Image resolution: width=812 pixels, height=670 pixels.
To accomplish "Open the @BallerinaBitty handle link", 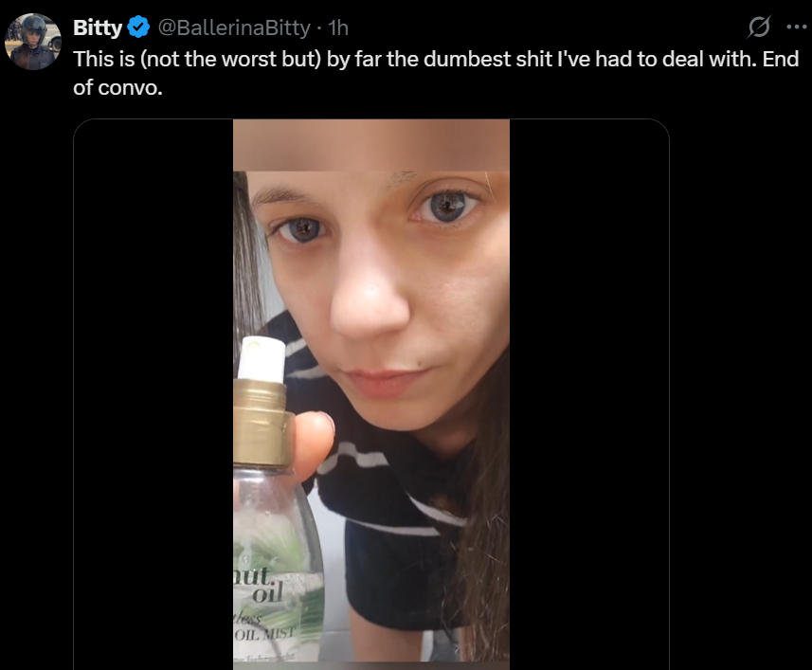I will tap(233, 27).
